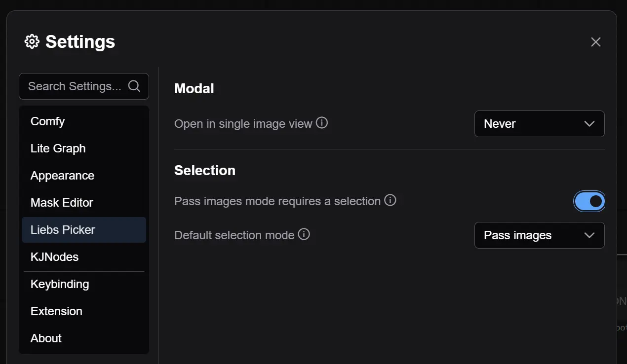
Task: Click the Settings gear icon in the header
Action: pyautogui.click(x=32, y=42)
